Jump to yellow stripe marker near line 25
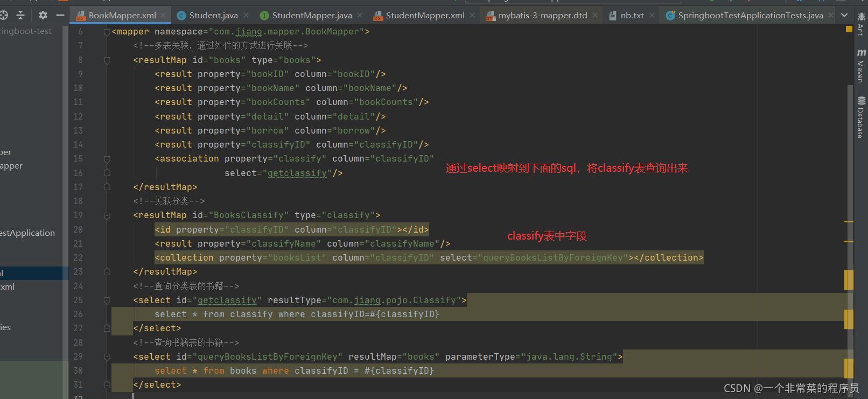868x399 pixels. tap(849, 280)
